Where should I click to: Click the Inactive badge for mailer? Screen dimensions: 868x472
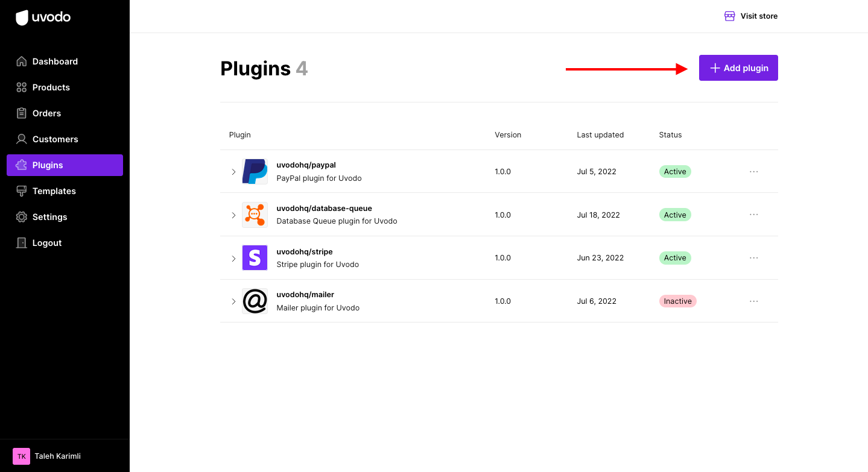[677, 301]
